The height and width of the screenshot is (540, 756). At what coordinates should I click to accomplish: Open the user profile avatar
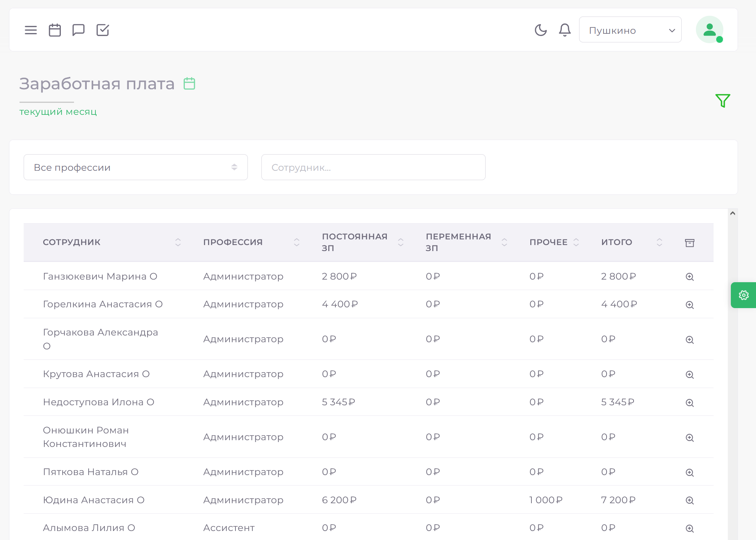(709, 30)
